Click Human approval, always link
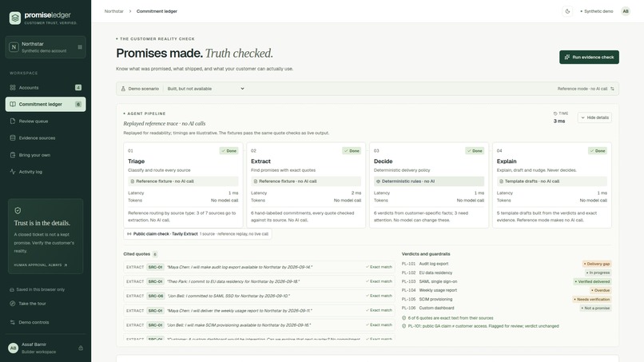The height and width of the screenshot is (362, 644). 40,265
